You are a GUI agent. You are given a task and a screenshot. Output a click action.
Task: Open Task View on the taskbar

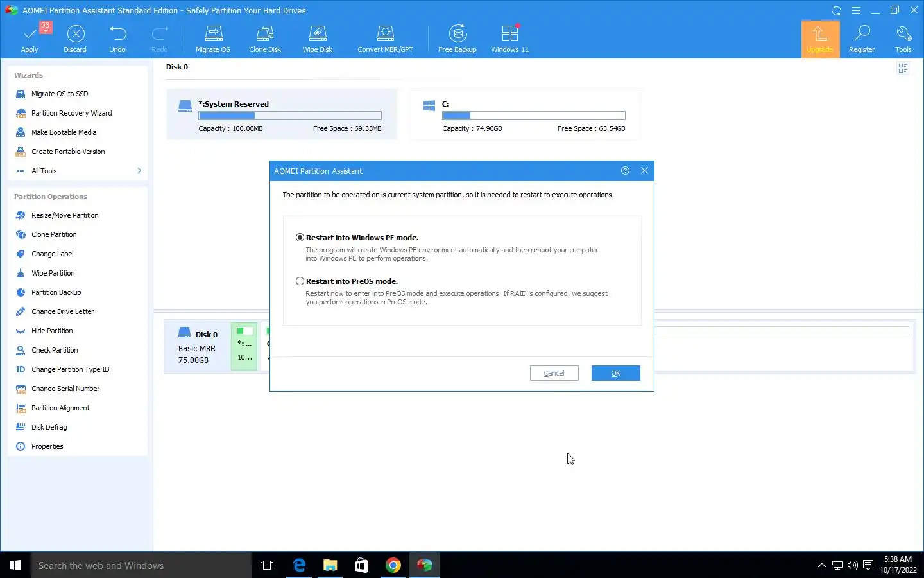click(x=267, y=565)
